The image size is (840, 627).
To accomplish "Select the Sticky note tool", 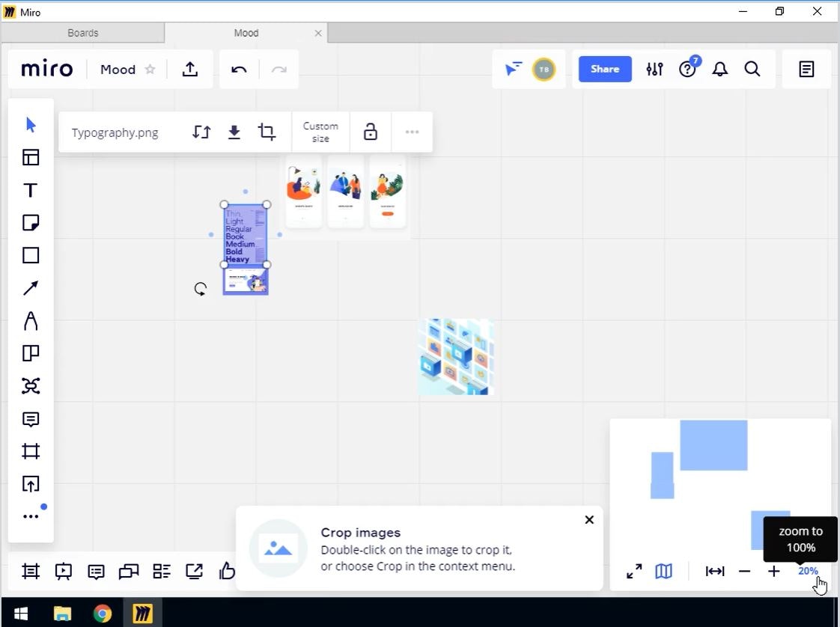I will tap(31, 223).
